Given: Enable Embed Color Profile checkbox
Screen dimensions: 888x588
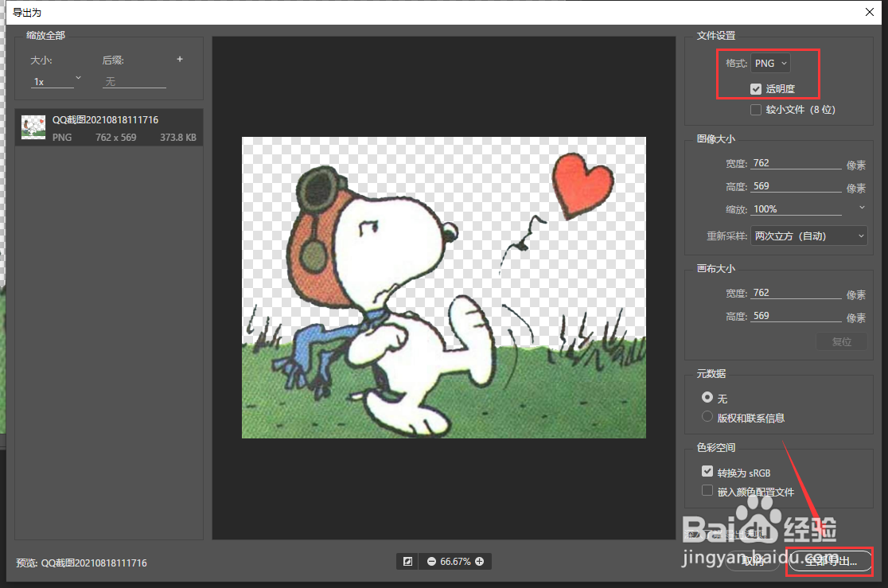Looking at the screenshot, I should click(707, 491).
